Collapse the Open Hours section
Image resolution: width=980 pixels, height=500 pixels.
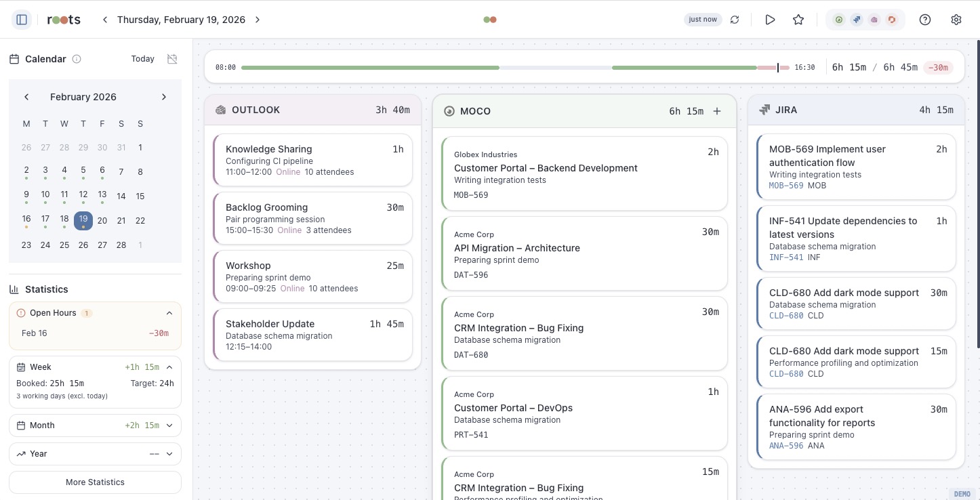coord(169,313)
